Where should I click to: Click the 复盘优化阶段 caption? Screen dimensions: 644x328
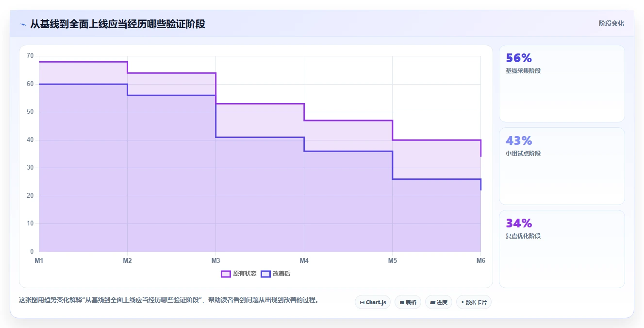point(523,236)
